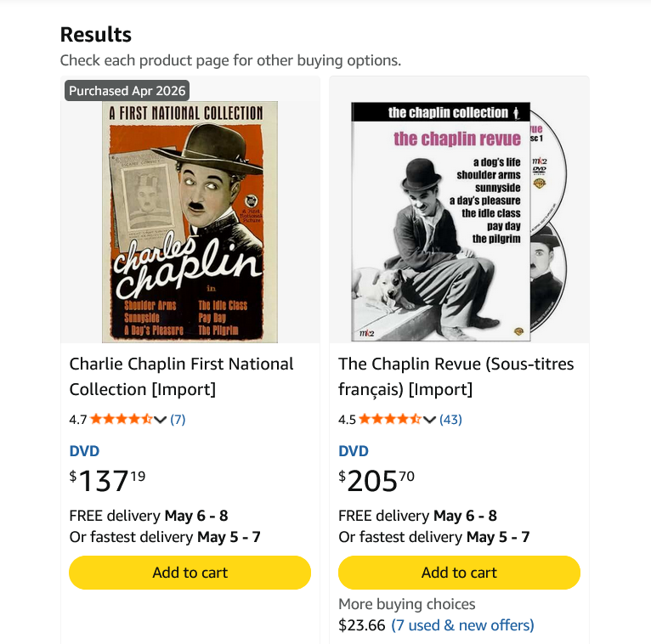Viewport: 651px width, 644px height.
Task: Add First National Collection to cart
Action: (190, 573)
